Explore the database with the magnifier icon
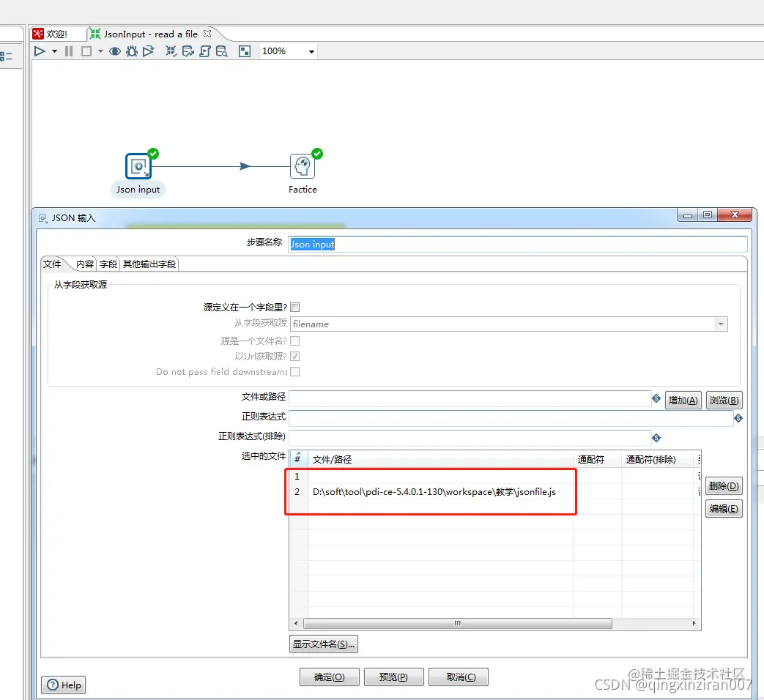The height and width of the screenshot is (700, 764). coord(222,51)
